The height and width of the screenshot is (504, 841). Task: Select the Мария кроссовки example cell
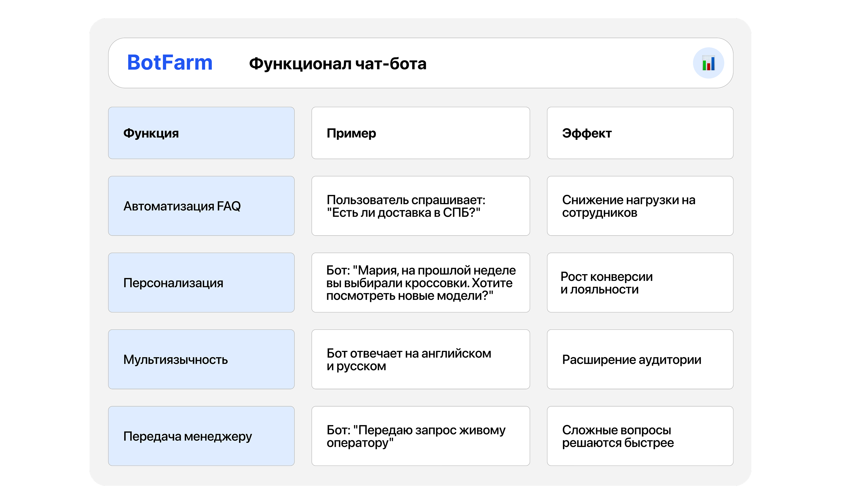click(420, 282)
